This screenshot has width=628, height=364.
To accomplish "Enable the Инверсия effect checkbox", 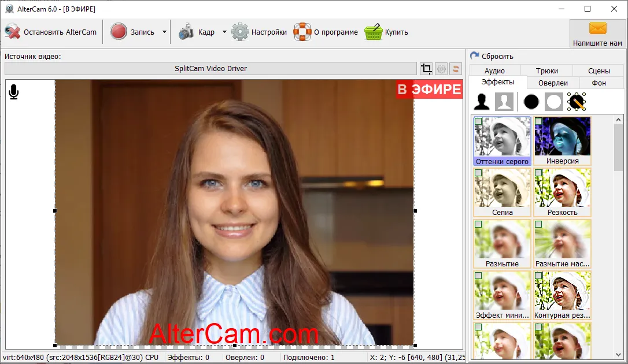I will (x=538, y=121).
